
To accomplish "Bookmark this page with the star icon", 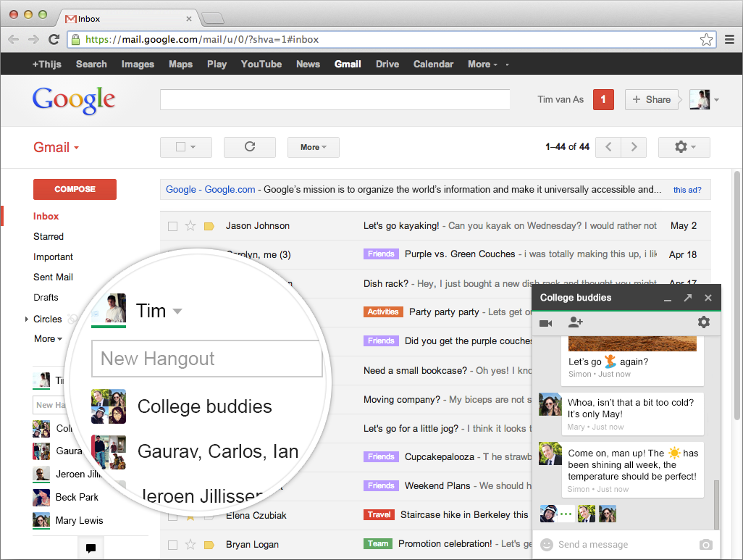I will pos(706,40).
